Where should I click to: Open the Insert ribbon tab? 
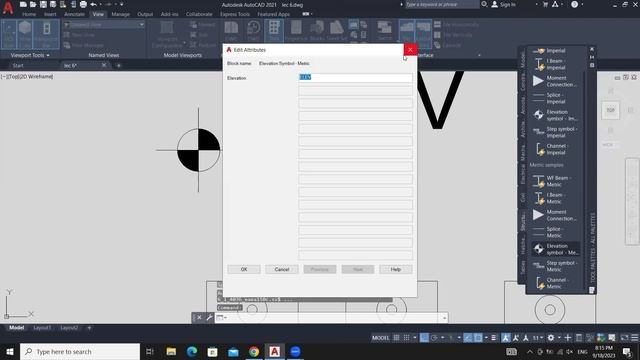pyautogui.click(x=50, y=14)
